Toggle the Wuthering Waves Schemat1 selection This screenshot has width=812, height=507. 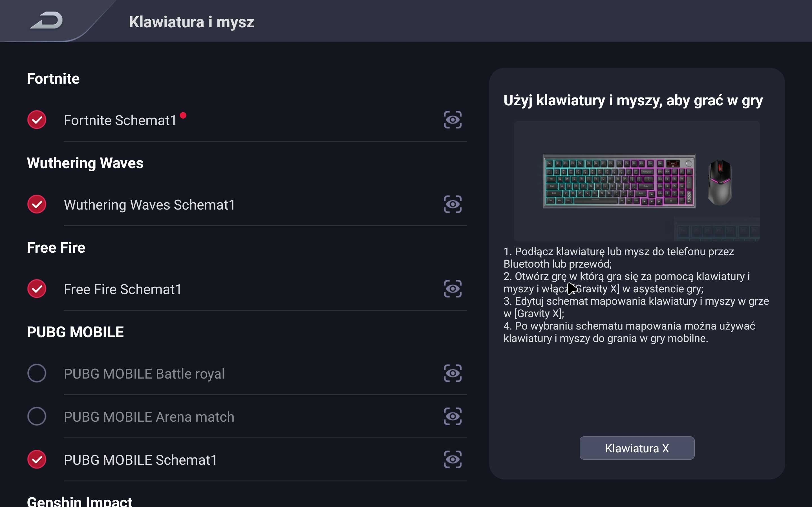pyautogui.click(x=37, y=204)
